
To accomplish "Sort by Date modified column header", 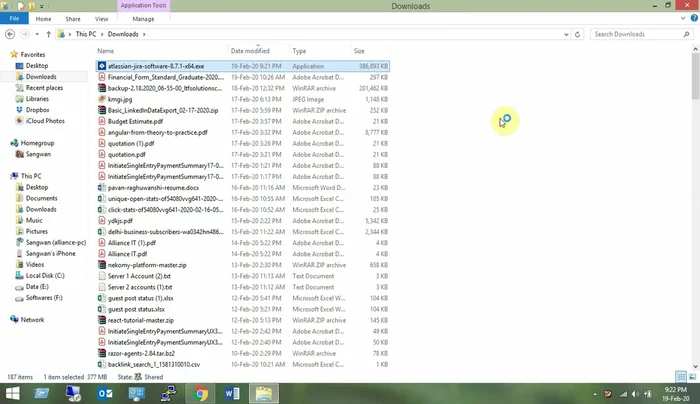I will point(250,51).
